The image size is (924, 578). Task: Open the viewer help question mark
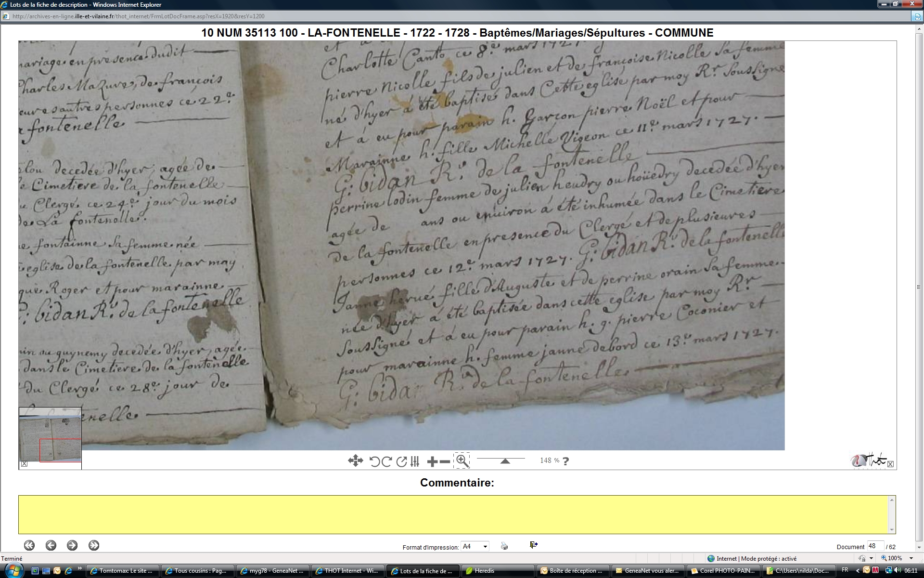[x=566, y=461]
